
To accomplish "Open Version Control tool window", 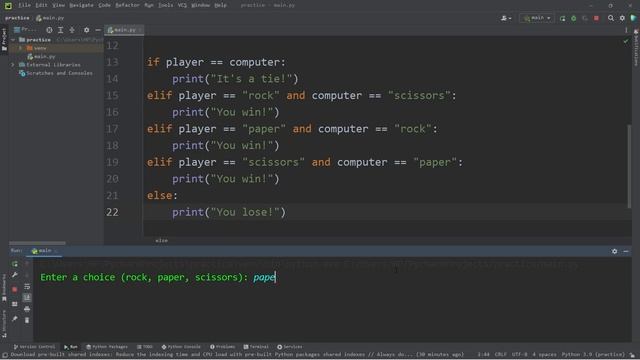I will click(x=34, y=347).
